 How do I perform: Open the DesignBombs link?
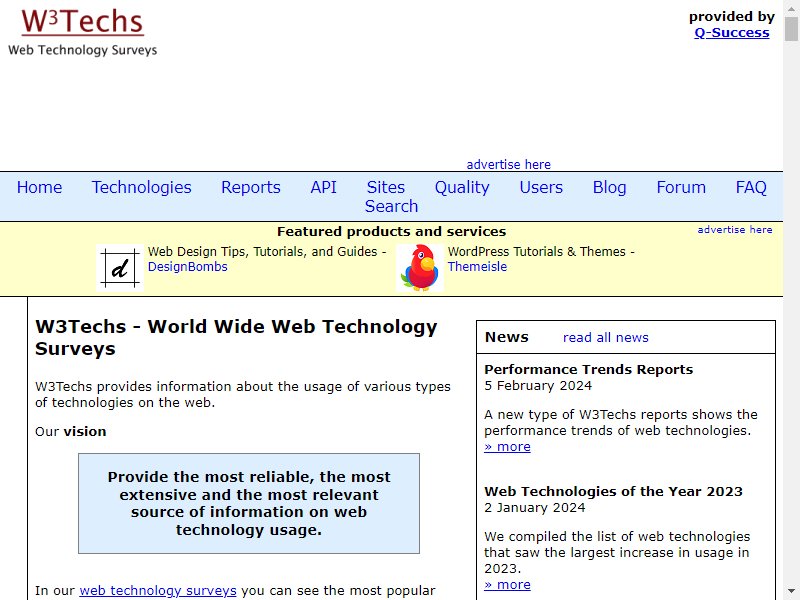(x=188, y=266)
